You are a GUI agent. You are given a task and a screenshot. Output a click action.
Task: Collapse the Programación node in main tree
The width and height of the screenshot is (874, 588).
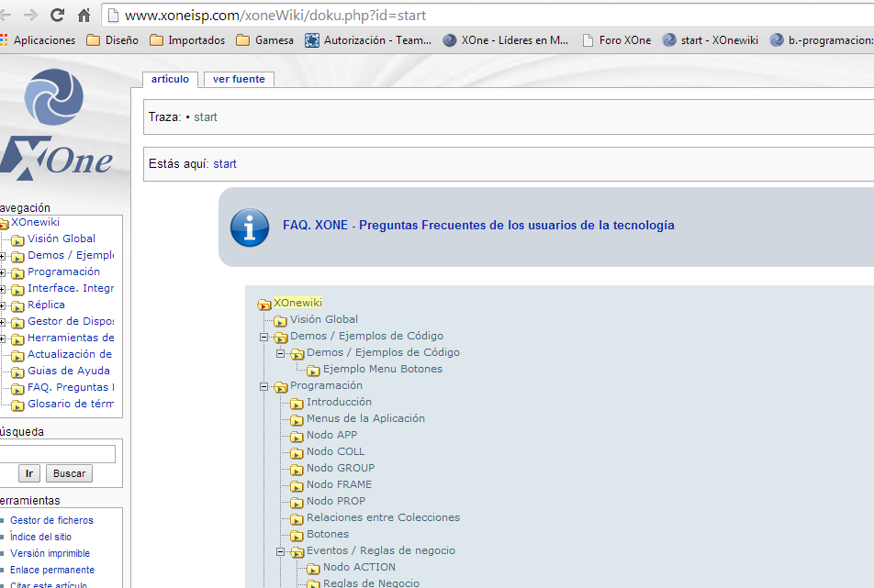pos(263,386)
